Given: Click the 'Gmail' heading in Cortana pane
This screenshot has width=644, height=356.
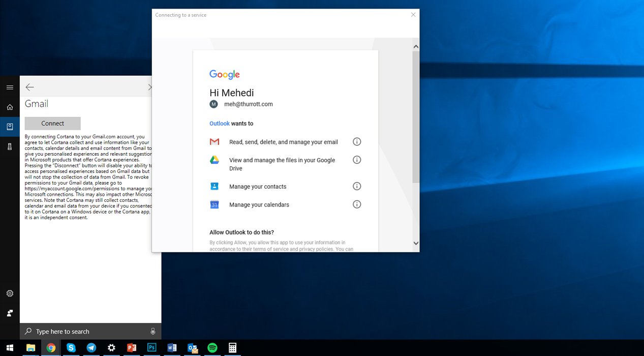Looking at the screenshot, I should pos(37,104).
